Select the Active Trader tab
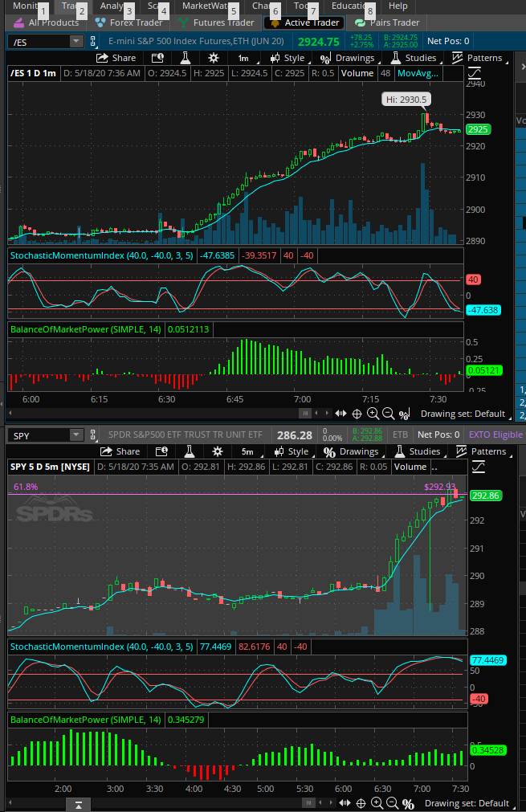The image size is (526, 812). tap(305, 22)
